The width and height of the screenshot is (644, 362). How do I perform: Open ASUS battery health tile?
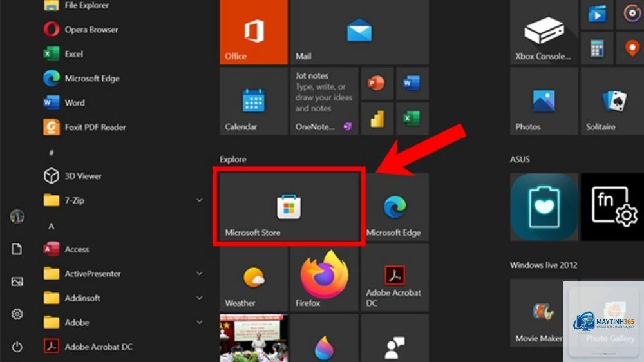(544, 207)
